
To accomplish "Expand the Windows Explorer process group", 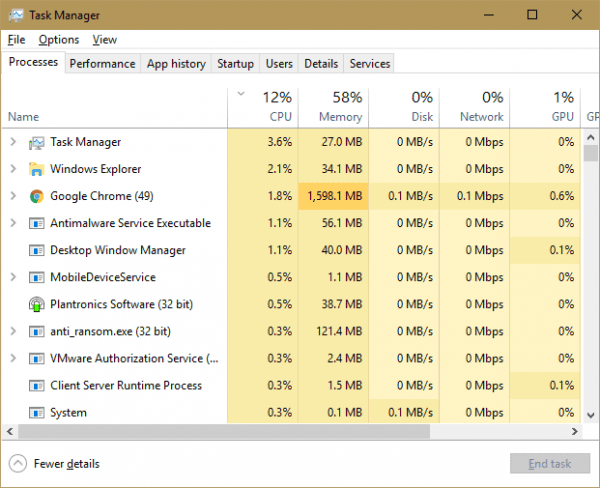I will pos(13,169).
